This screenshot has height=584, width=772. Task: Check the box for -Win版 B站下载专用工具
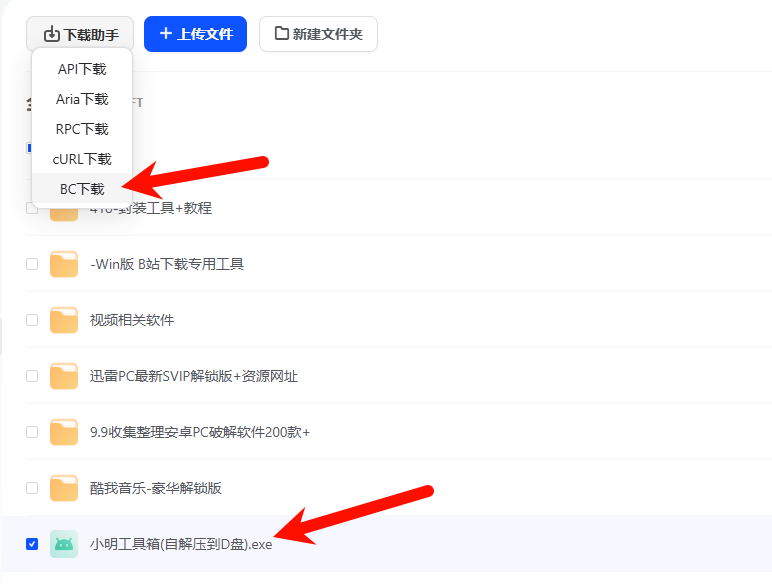[32, 264]
